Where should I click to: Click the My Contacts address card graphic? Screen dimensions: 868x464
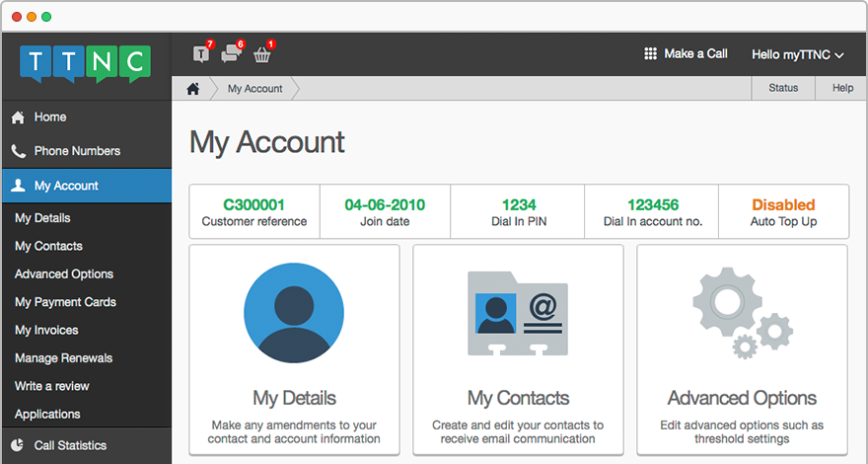[518, 313]
